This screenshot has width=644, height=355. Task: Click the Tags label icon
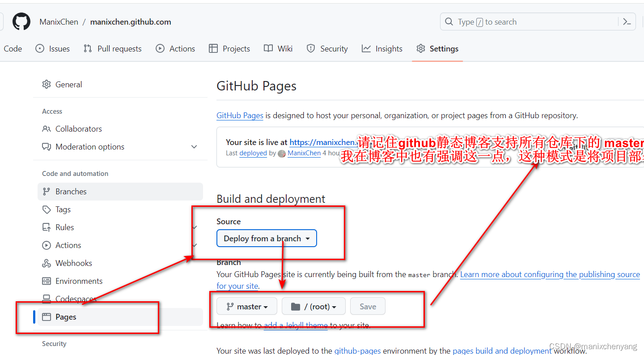(47, 210)
